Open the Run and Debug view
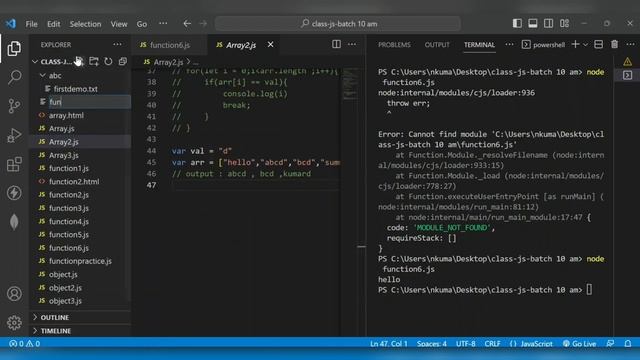Viewport: 640px width, 360px height. click(x=14, y=135)
